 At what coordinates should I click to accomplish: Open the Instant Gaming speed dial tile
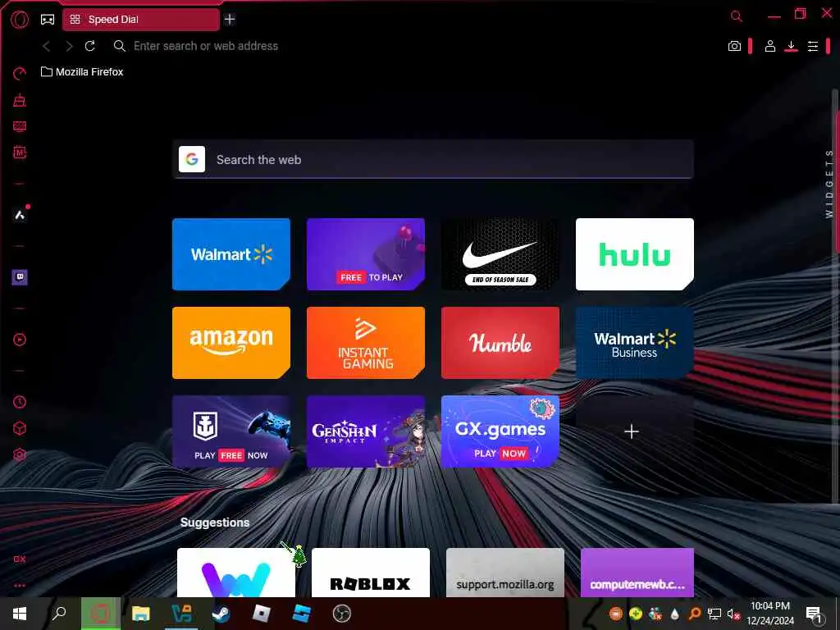click(x=365, y=343)
